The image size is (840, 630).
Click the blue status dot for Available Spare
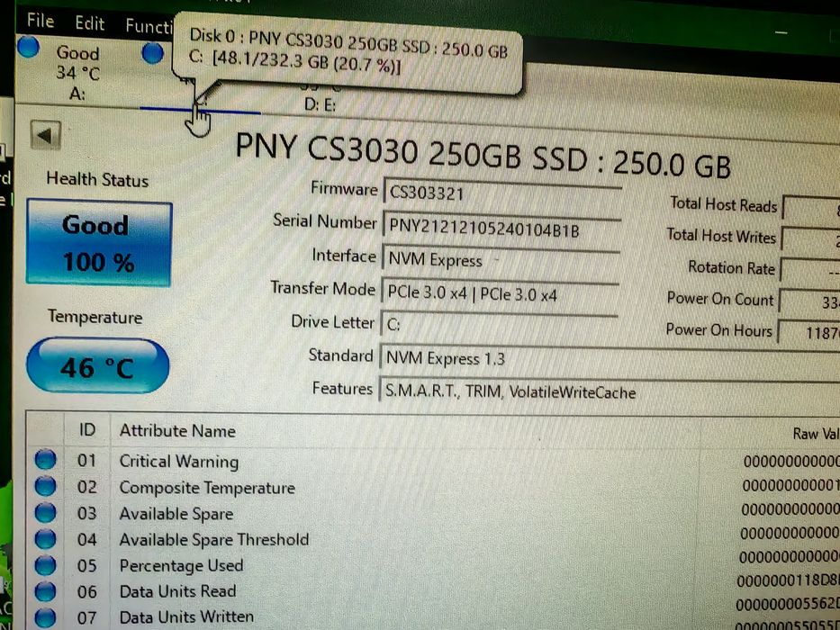(46, 512)
